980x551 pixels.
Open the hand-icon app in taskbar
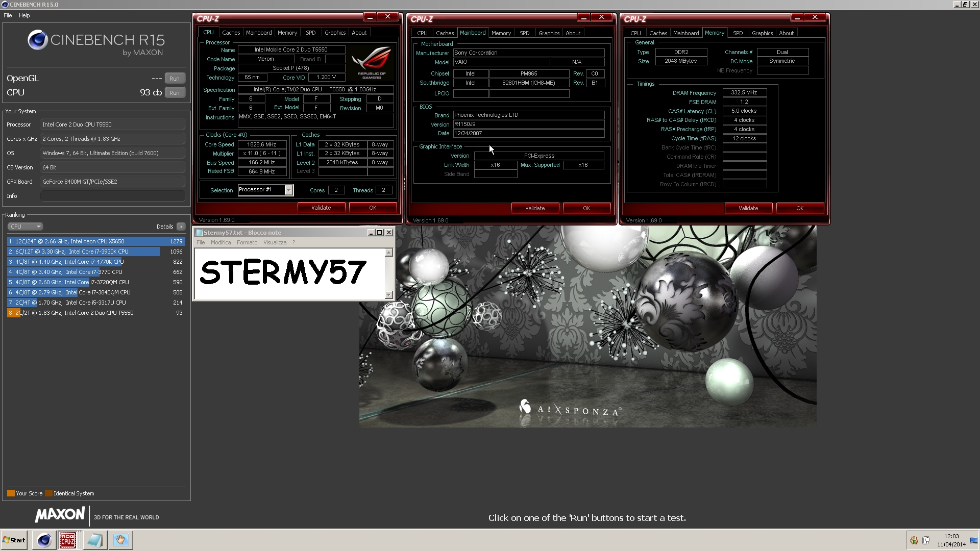point(121,540)
